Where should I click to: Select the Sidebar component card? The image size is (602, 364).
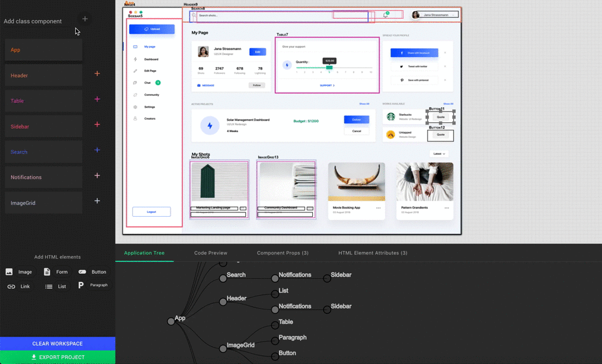point(44,126)
